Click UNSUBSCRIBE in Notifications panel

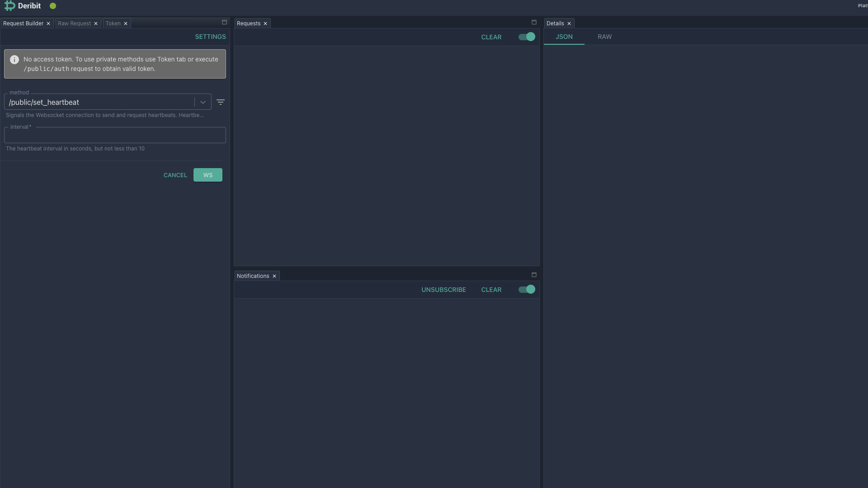[x=443, y=290]
